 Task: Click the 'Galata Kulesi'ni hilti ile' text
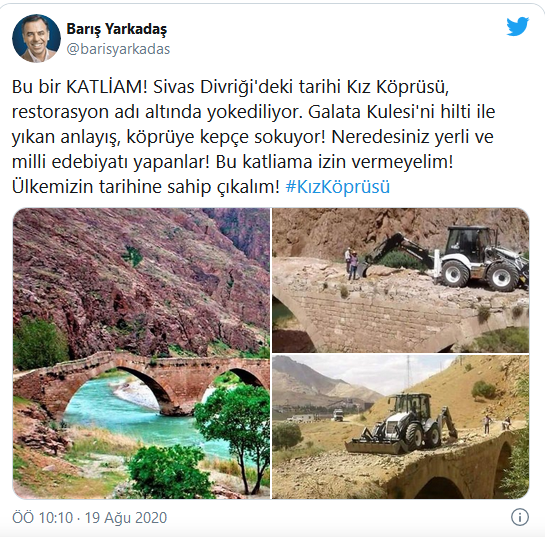point(401,112)
